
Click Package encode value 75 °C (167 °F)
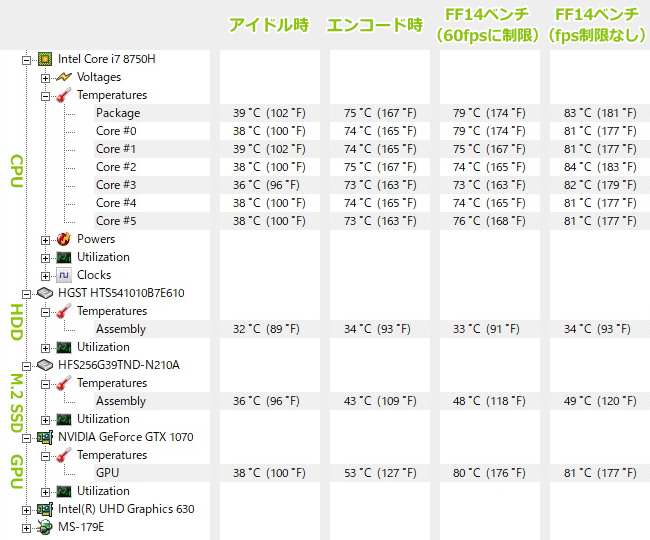pyautogui.click(x=380, y=113)
